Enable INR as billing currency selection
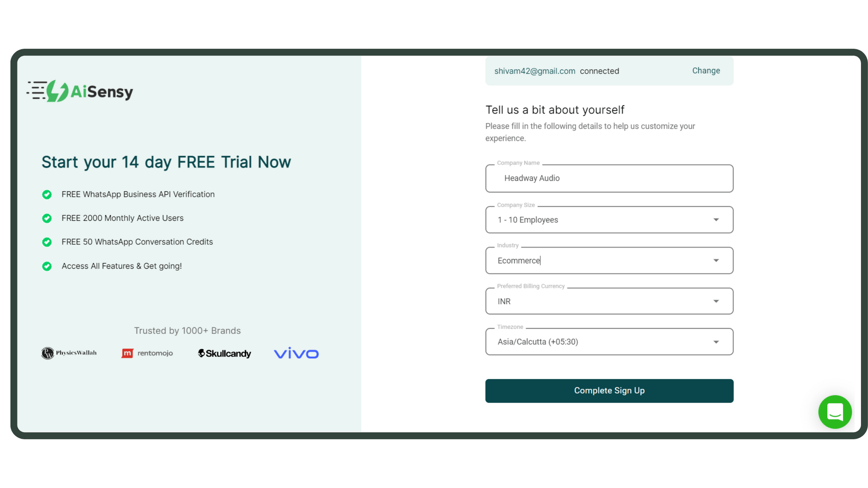This screenshot has width=868, height=488. coord(608,301)
